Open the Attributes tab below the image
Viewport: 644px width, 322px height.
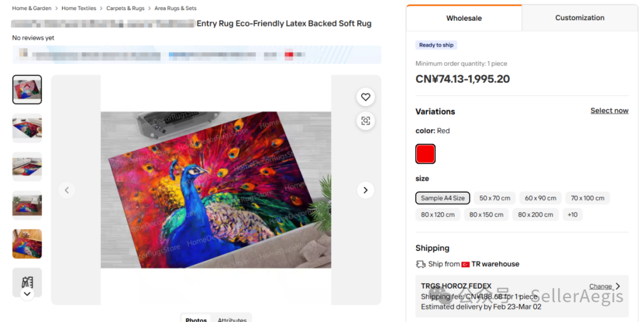pyautogui.click(x=232, y=320)
